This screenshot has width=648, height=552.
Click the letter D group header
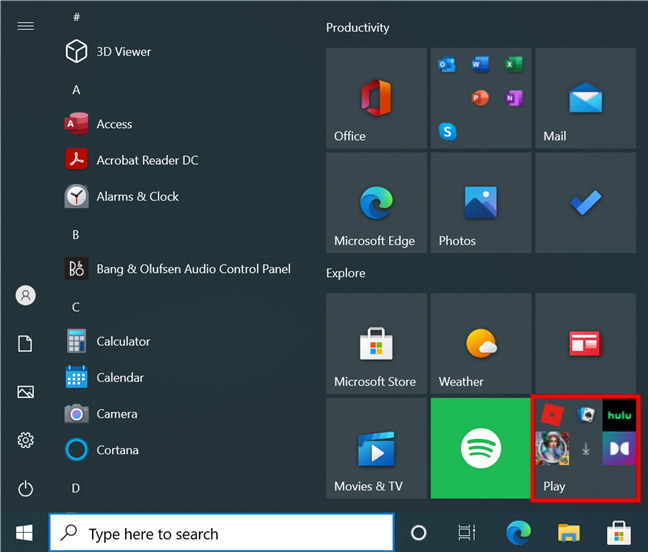[76, 488]
